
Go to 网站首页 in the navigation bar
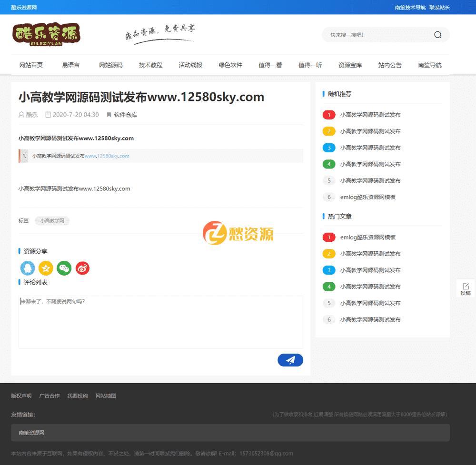point(30,65)
